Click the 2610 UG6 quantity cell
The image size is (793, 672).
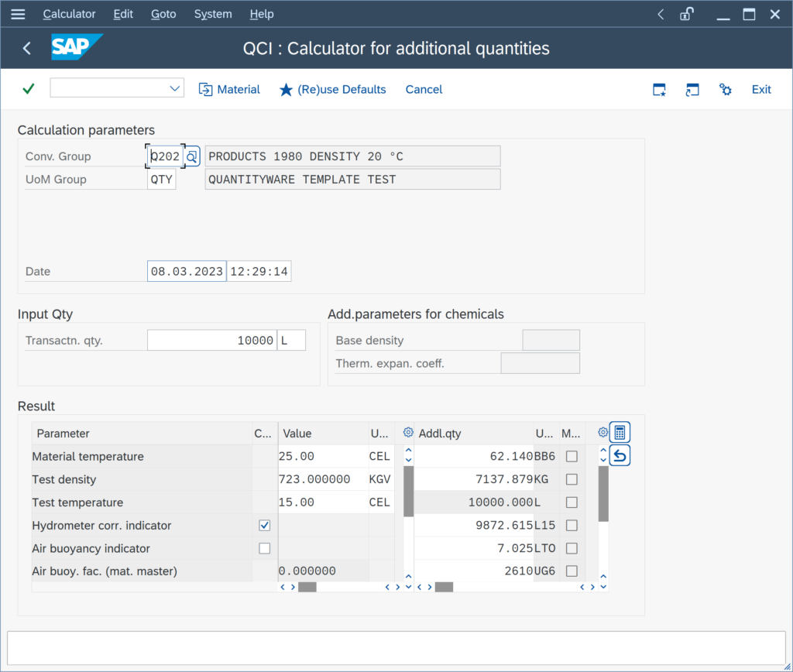pos(474,571)
